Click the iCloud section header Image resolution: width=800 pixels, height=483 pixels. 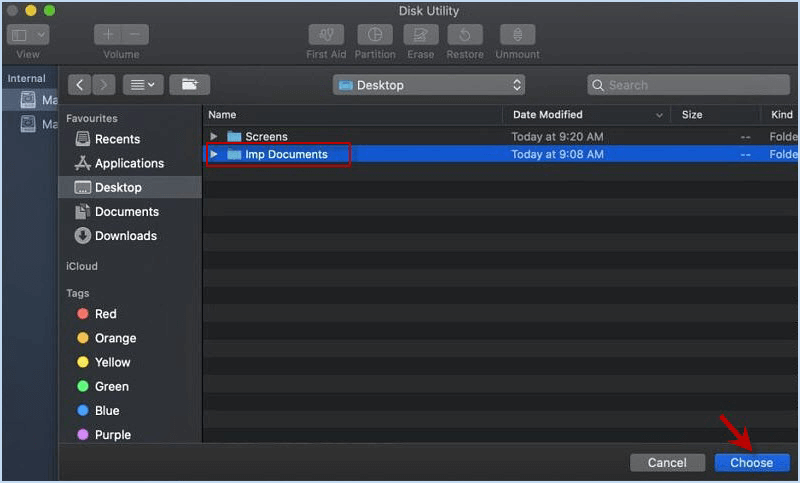tap(82, 266)
